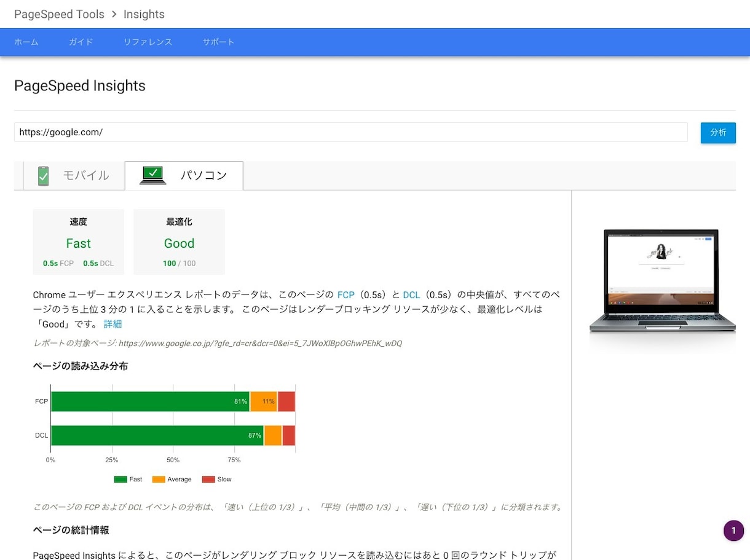The height and width of the screenshot is (560, 750).
Task: Click the orange FCP segment showing 11%
Action: 264,401
